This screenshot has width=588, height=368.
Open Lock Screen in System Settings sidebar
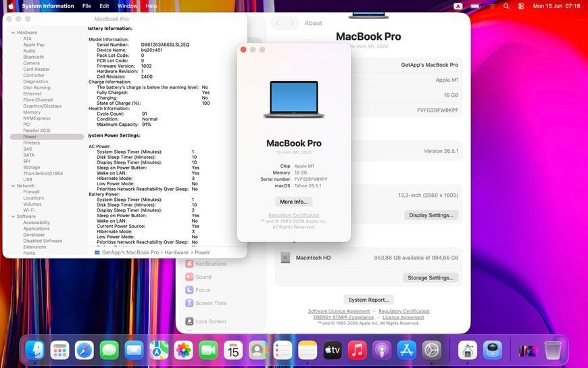coord(205,321)
